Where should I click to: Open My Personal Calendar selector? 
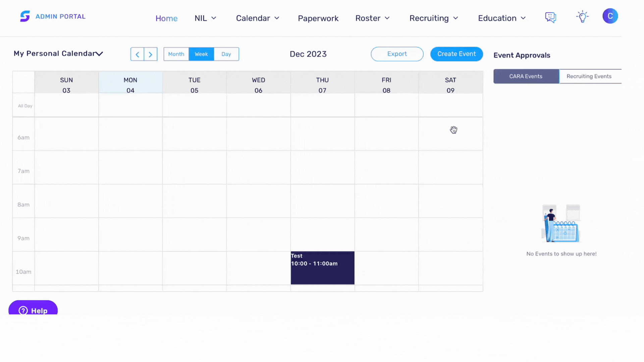pos(58,54)
